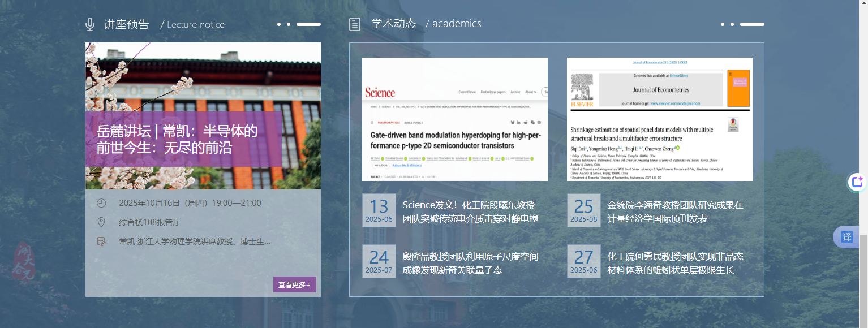This screenshot has width=868, height=328.
Task: Click the clock icon next to lecture time
Action: coord(101,203)
